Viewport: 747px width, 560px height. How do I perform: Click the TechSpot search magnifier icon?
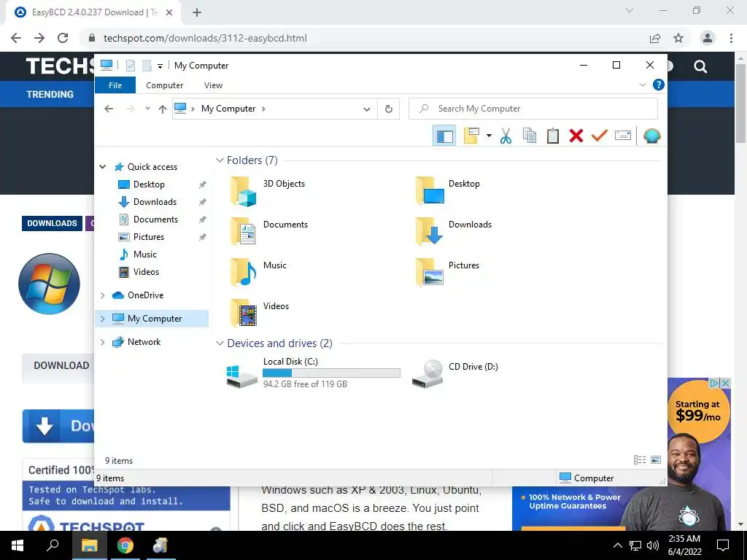700,66
